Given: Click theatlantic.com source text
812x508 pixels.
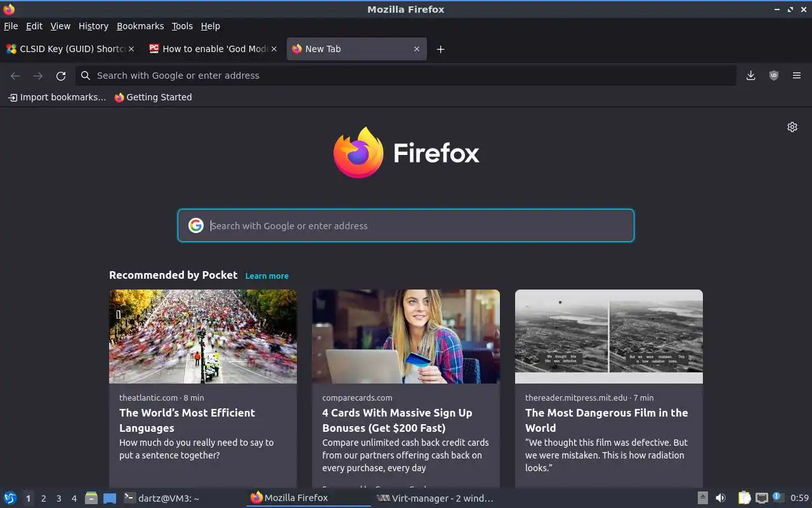Looking at the screenshot, I should [148, 398].
